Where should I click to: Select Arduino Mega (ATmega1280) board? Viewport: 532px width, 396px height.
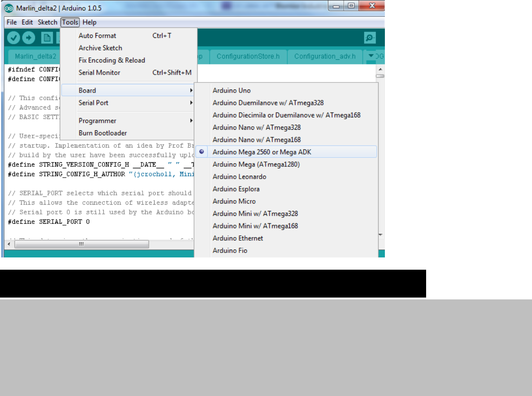pos(286,164)
